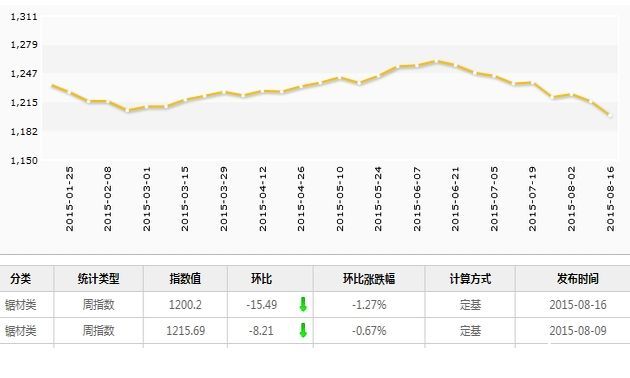This screenshot has height=378, width=630.
Task: Click the -1.27% change percentage cell
Action: (369, 304)
